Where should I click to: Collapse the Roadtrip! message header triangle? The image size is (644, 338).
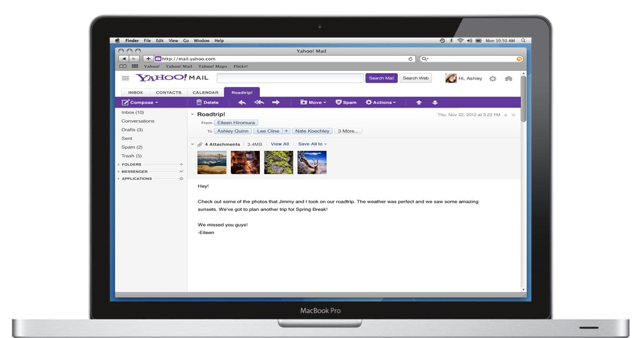193,114
